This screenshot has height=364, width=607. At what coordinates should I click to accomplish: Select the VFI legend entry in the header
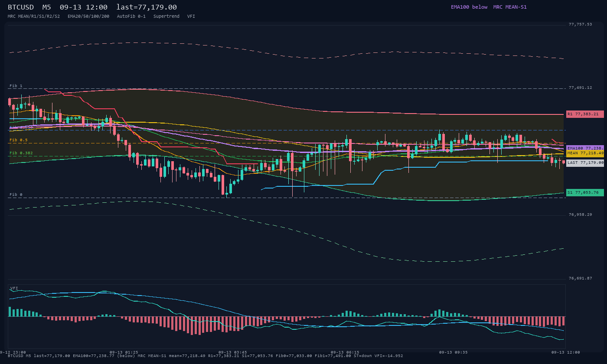point(191,16)
